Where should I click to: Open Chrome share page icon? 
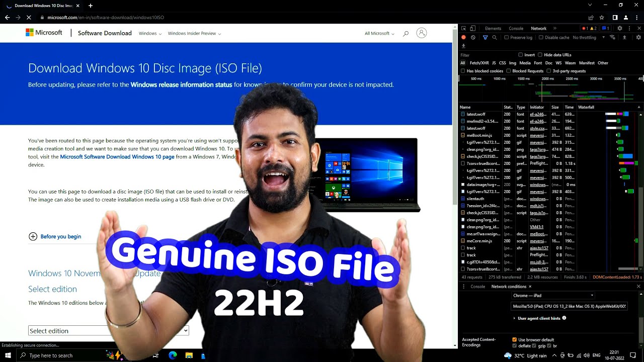591,18
